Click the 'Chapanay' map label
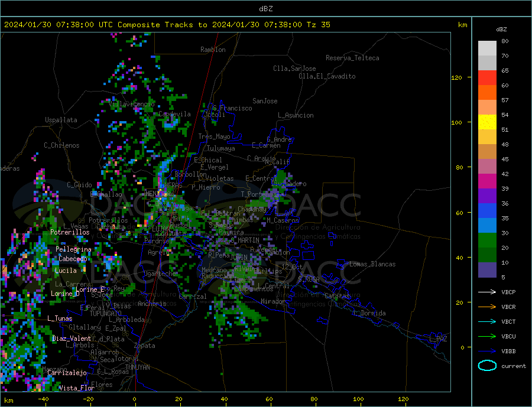Screen dimensions: 532x407 tap(252, 209)
